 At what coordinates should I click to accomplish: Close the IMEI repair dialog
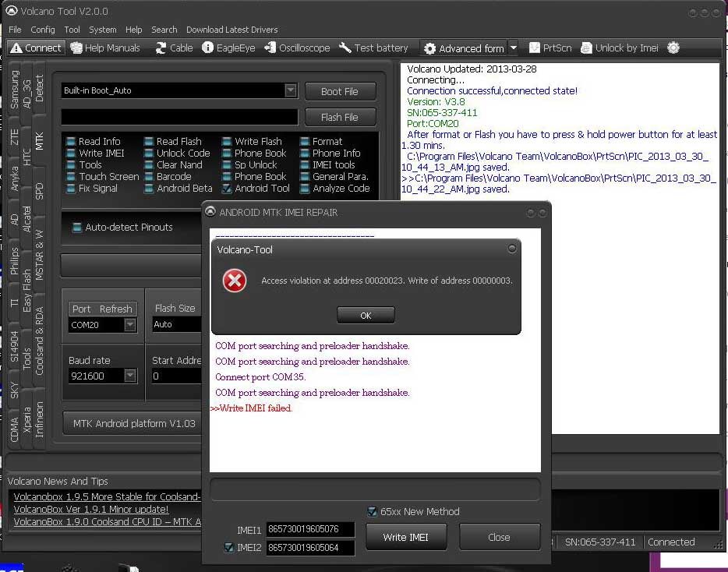coord(499,537)
